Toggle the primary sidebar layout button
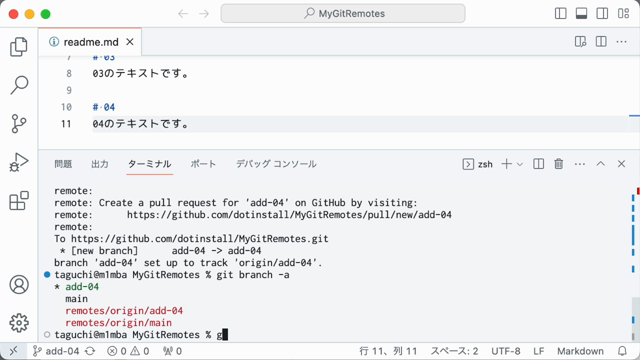The height and width of the screenshot is (360, 640). coord(561,13)
